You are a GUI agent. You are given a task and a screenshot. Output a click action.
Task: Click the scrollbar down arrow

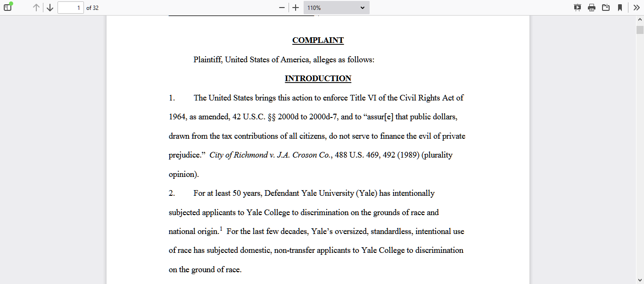(x=640, y=280)
